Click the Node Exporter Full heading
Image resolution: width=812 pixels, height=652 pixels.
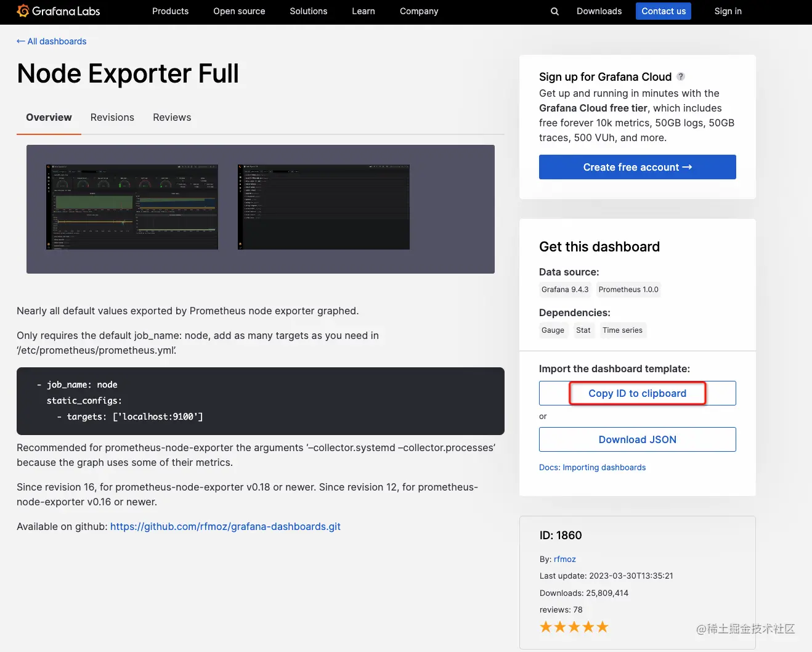click(x=128, y=73)
